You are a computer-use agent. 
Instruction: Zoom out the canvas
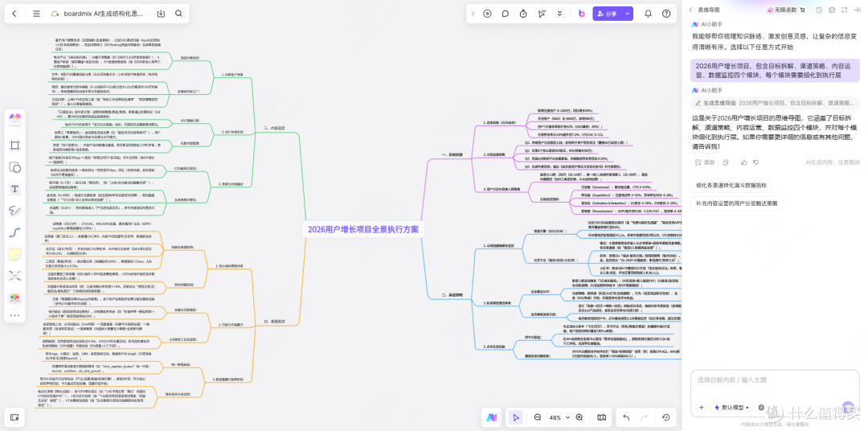point(538,417)
